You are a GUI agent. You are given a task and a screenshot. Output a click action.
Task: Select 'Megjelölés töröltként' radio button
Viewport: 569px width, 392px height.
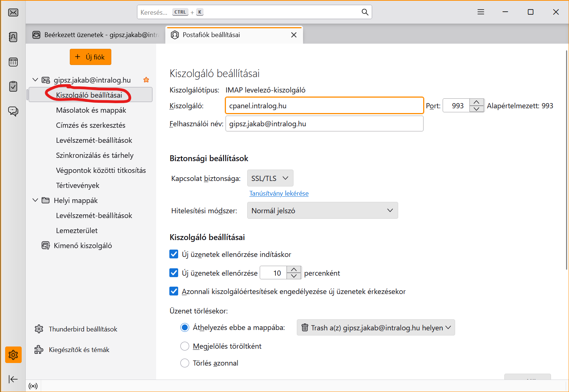pos(185,346)
